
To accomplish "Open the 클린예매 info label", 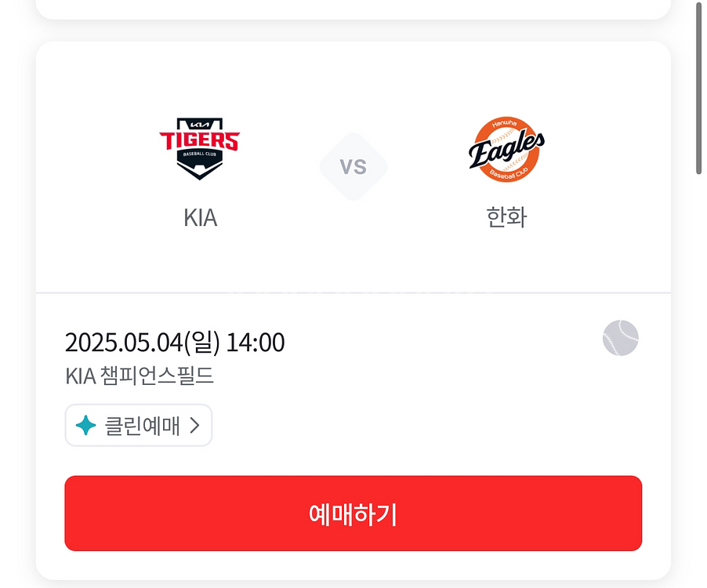I will [142, 426].
